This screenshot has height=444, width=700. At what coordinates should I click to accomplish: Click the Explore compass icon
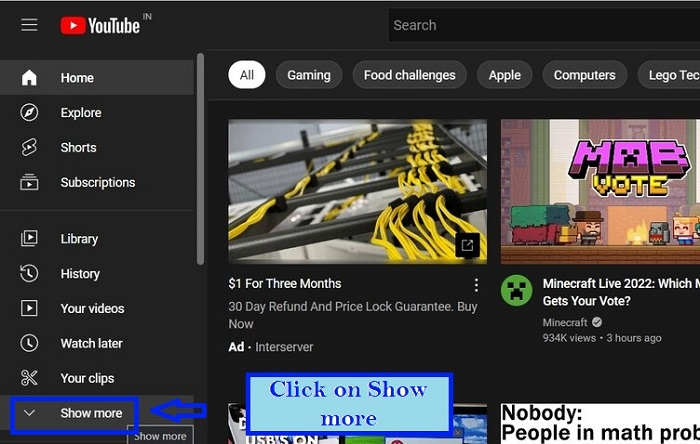pos(29,112)
